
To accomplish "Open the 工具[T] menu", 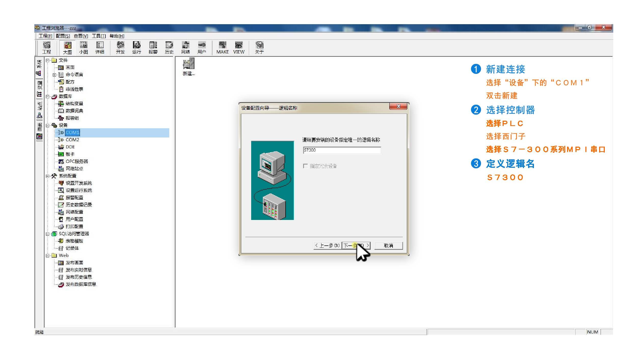I will click(99, 36).
